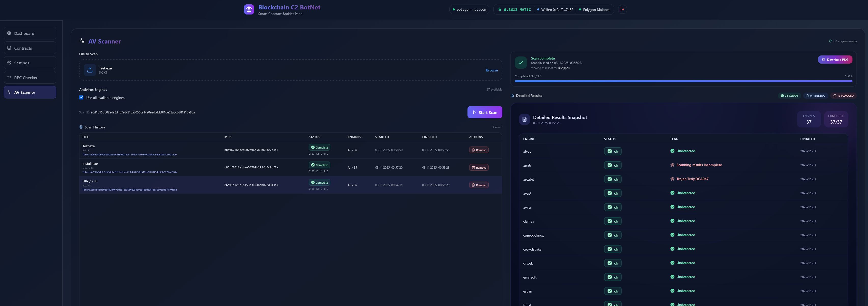Open the Contracts sidebar item
Image resolution: width=868 pixels, height=306 pixels.
coord(30,48)
